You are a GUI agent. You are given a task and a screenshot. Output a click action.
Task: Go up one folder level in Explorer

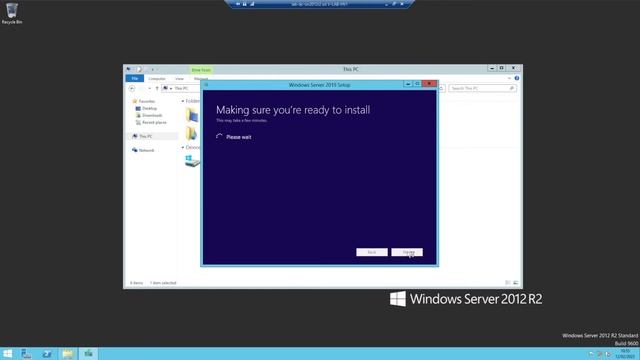click(157, 88)
